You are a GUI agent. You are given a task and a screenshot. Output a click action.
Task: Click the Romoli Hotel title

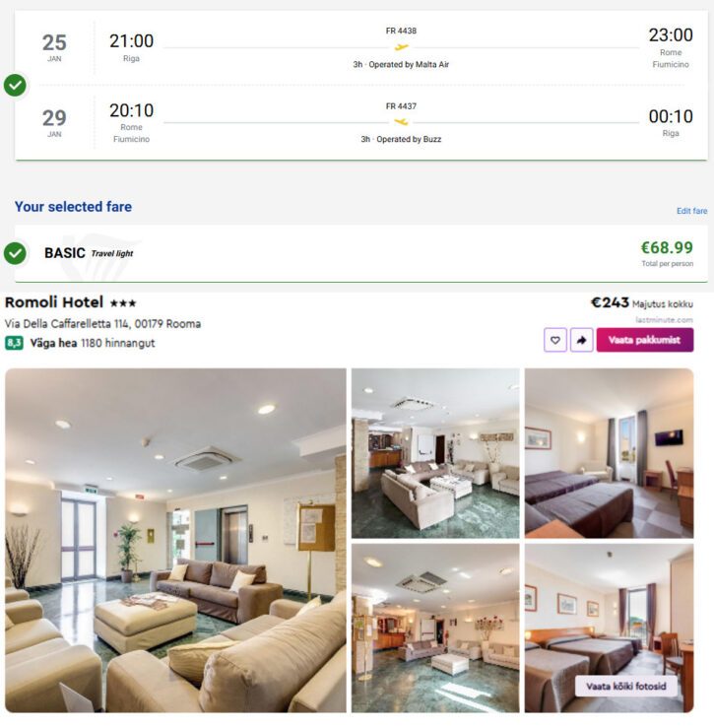pyautogui.click(x=54, y=302)
